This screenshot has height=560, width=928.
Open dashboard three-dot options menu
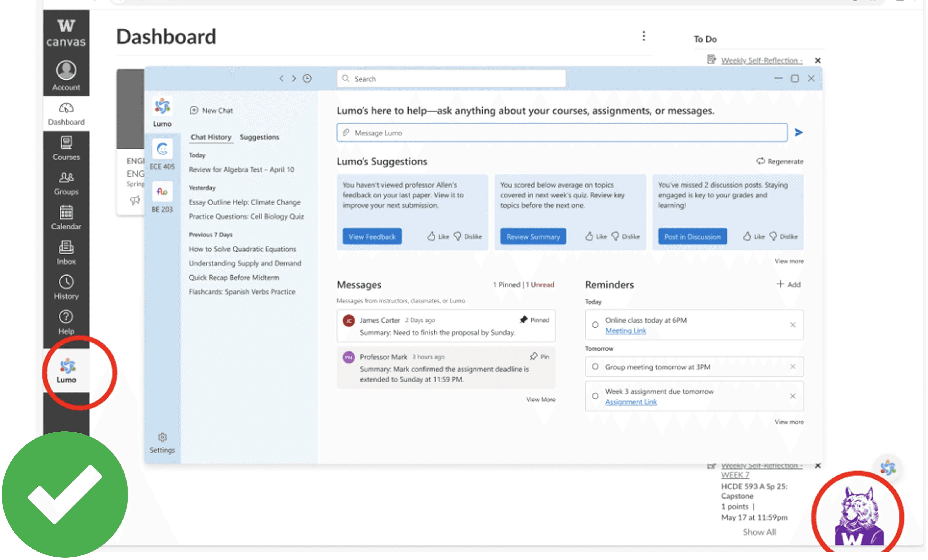point(644,36)
